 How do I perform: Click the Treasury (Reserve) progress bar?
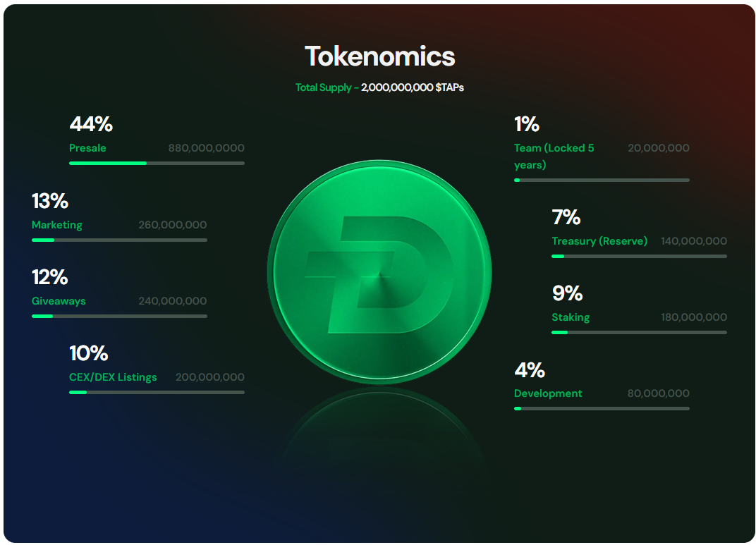pyautogui.click(x=639, y=256)
